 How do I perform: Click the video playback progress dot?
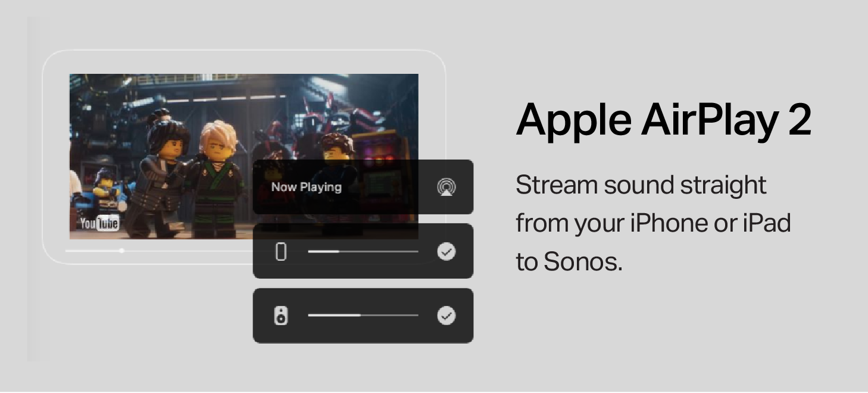tap(121, 251)
